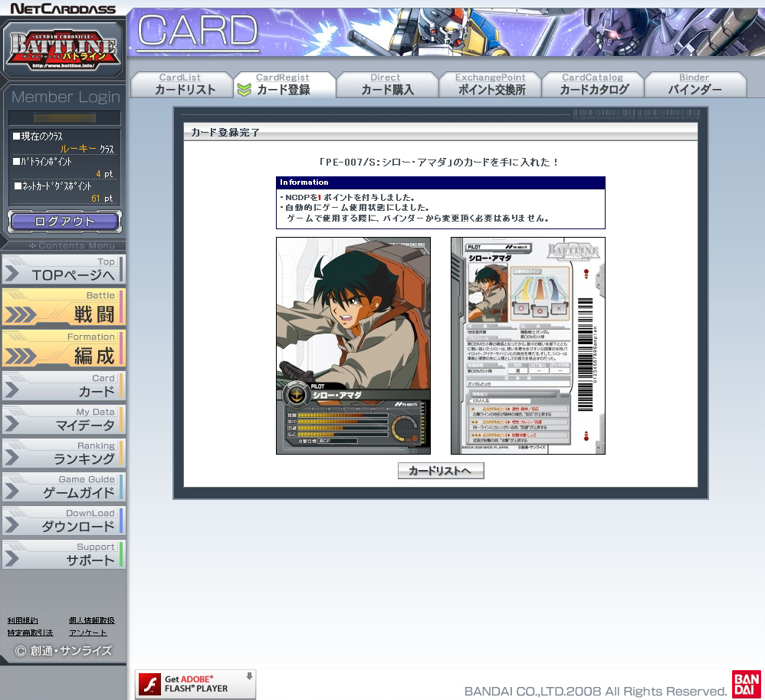Click the ルーキー クラス text
The height and width of the screenshot is (700, 765).
pos(87,149)
